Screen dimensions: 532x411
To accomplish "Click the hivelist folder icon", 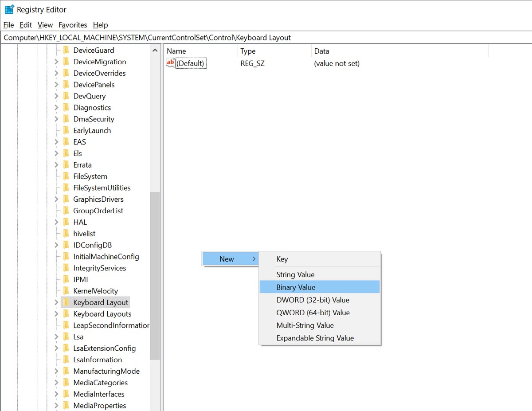I will click(x=66, y=233).
